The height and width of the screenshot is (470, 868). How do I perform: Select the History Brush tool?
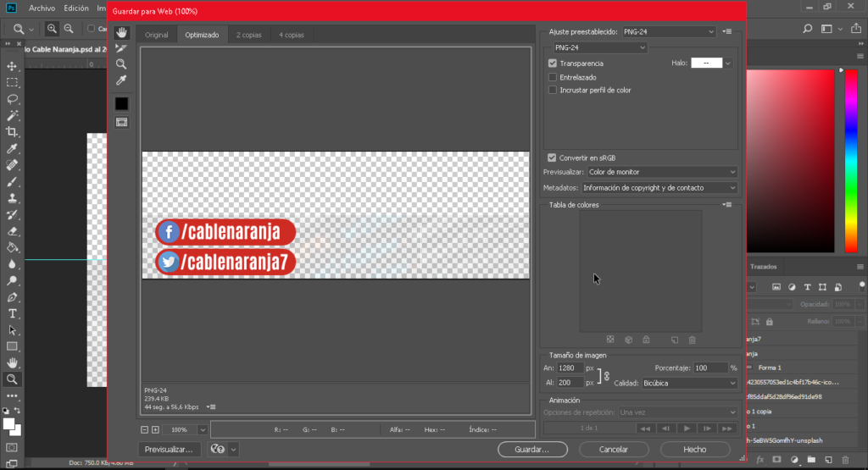click(x=12, y=214)
